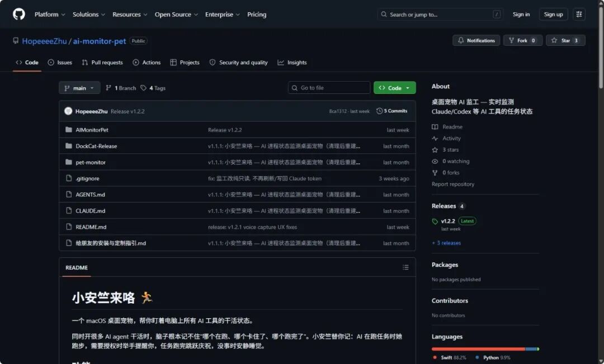Open 'Release v1.2.2' latest commit message
Screen dimensions: 604x364
coord(128,111)
